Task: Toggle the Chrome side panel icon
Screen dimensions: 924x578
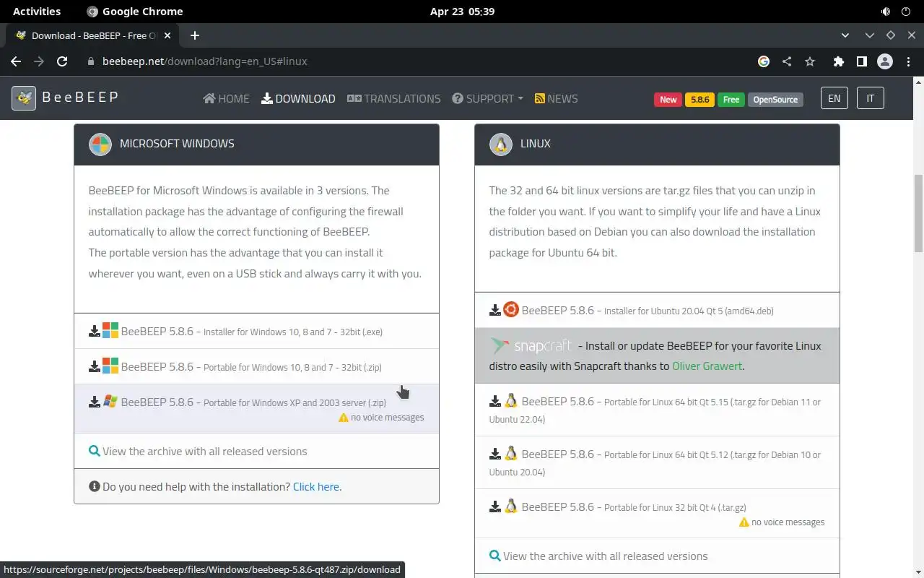Action: click(x=861, y=61)
